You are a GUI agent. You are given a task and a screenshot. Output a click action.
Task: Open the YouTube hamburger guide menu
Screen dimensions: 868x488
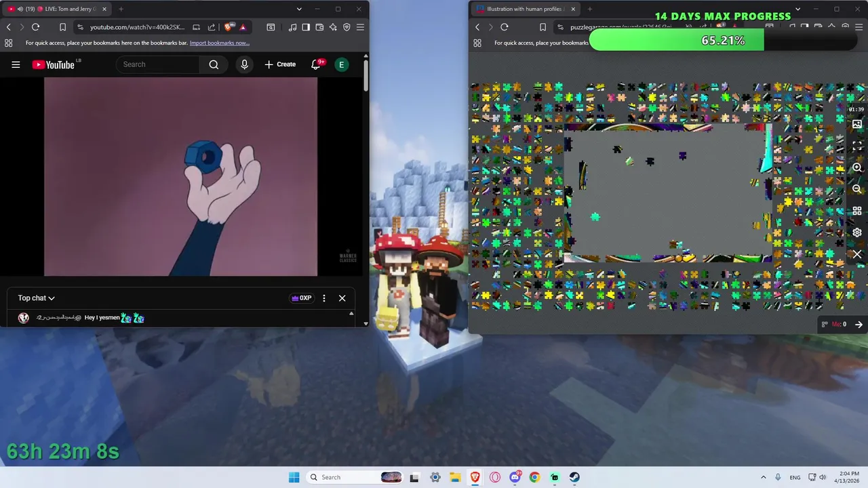16,64
